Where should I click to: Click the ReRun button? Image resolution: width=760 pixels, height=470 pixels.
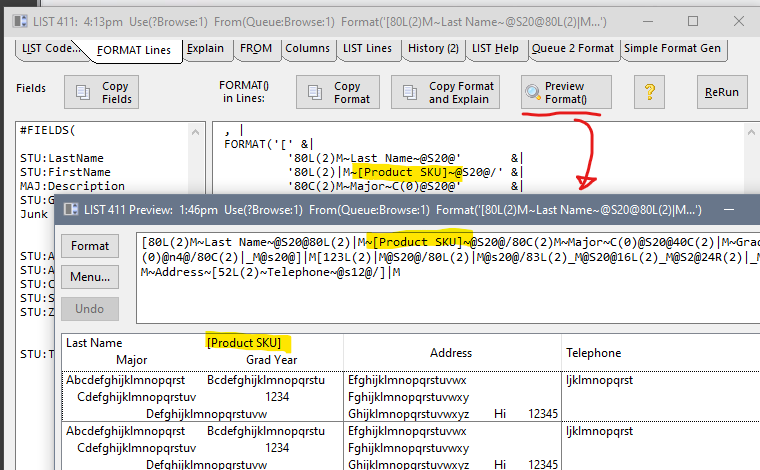[721, 93]
